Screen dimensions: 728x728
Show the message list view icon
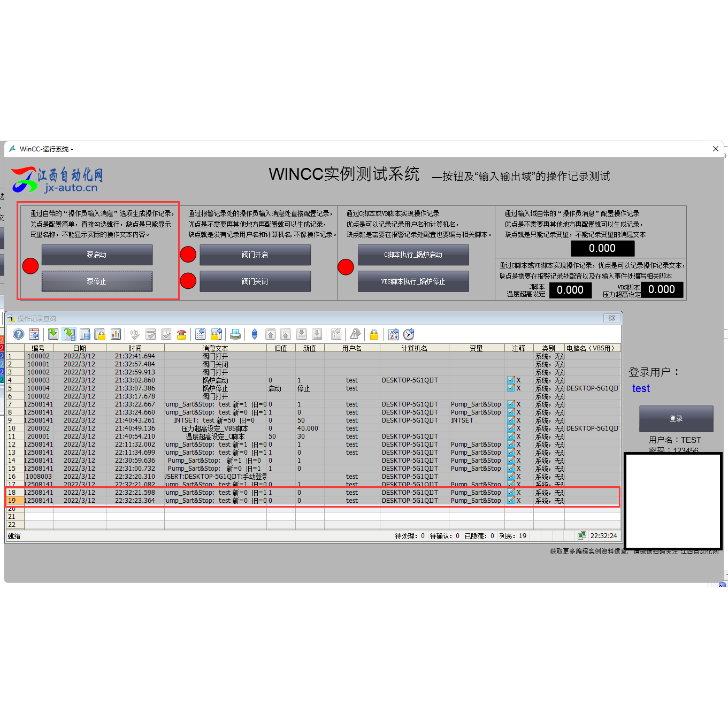[53, 334]
